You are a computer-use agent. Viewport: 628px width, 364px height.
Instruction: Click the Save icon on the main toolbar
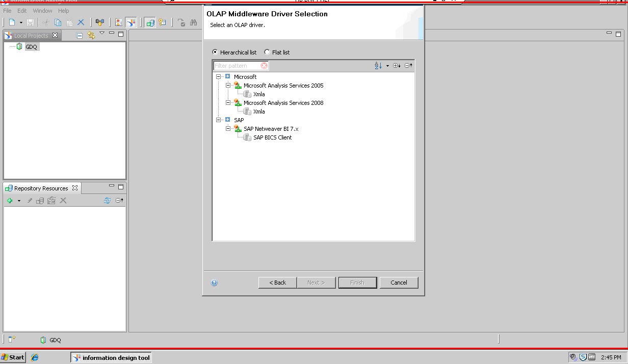[31, 22]
